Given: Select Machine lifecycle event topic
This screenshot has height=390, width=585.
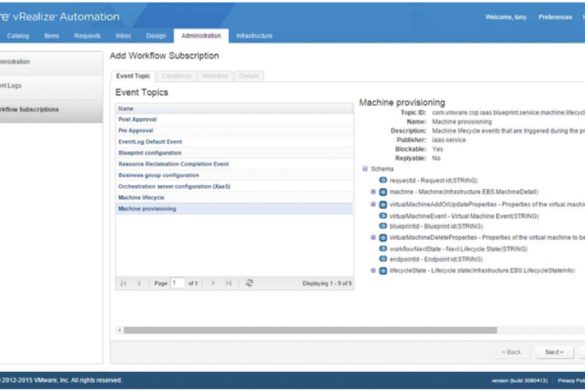Looking at the screenshot, I should (234, 198).
